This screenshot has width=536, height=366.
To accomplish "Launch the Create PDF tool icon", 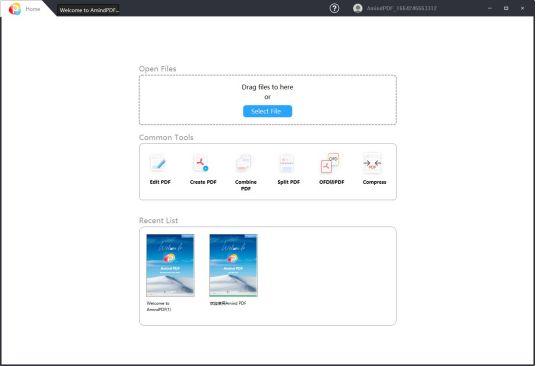I will (201, 163).
